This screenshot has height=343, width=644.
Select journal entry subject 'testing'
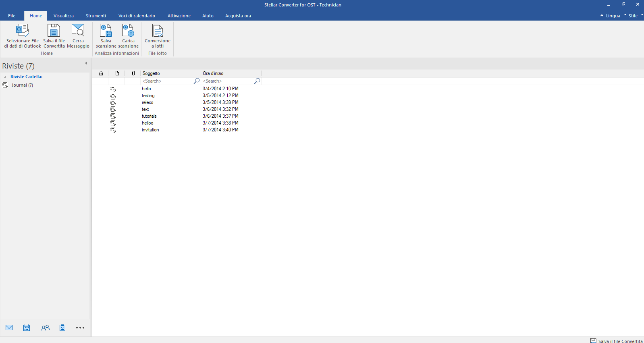[x=148, y=96]
